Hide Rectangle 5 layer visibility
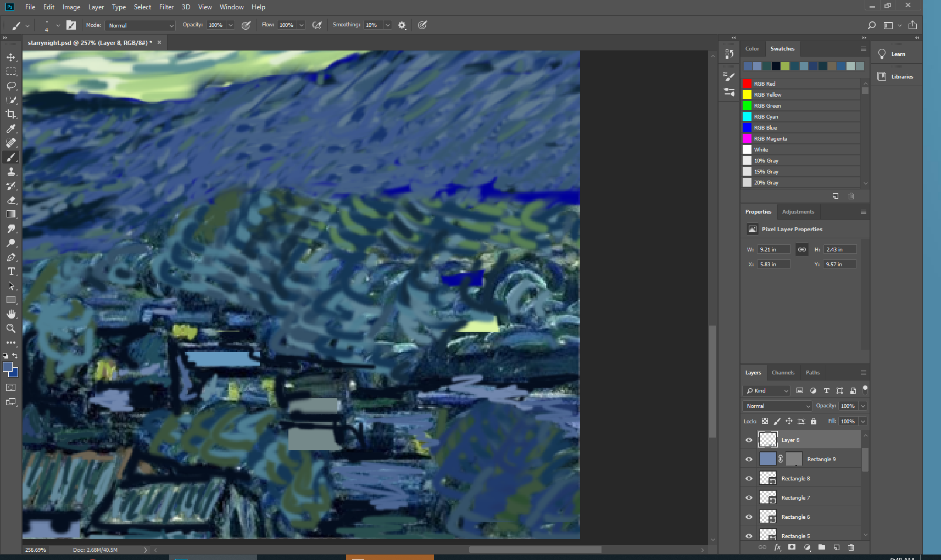The image size is (941, 560). [x=749, y=536]
